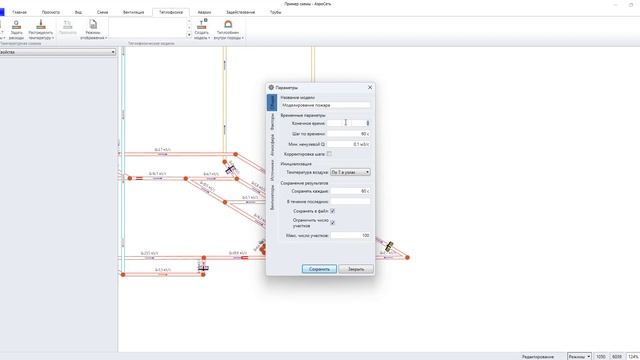
Task: Click the 1050 value in status bar
Action: (x=601, y=357)
